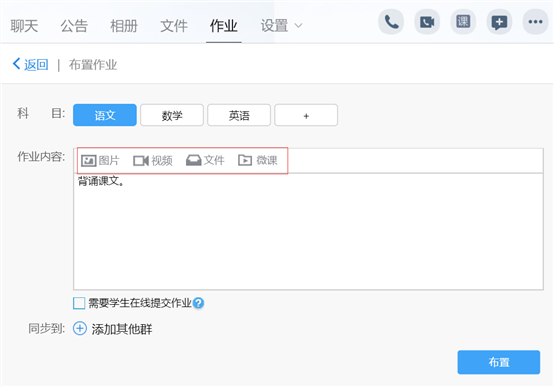554x387 pixels.
Task: Select the 语文 subject button
Action: [105, 115]
